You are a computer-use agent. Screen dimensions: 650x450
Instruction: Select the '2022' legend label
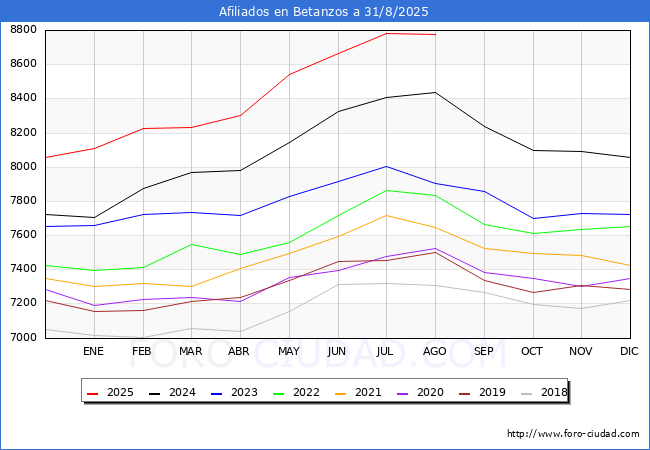point(306,392)
